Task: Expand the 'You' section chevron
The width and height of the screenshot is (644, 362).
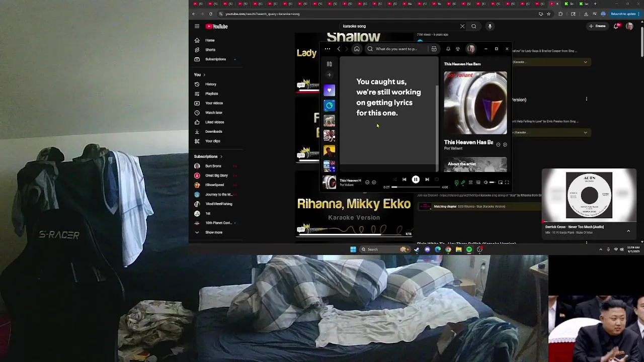Action: pyautogui.click(x=204, y=75)
